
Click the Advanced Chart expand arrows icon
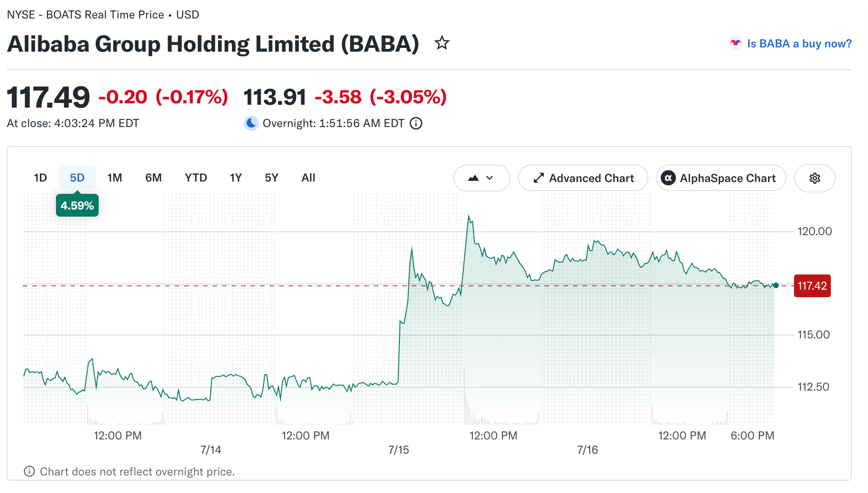[538, 178]
